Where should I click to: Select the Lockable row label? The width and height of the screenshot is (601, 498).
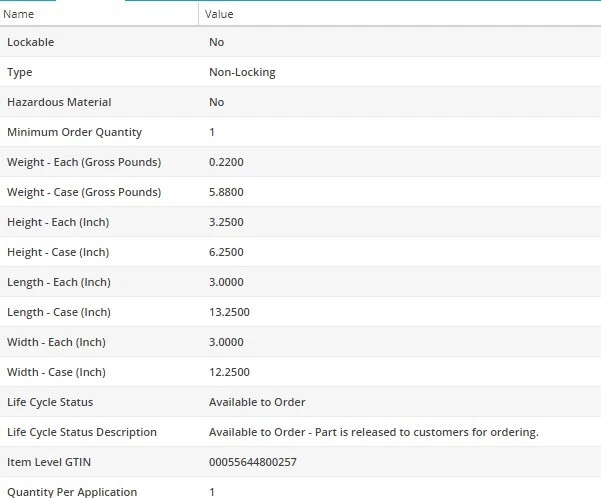(31, 42)
